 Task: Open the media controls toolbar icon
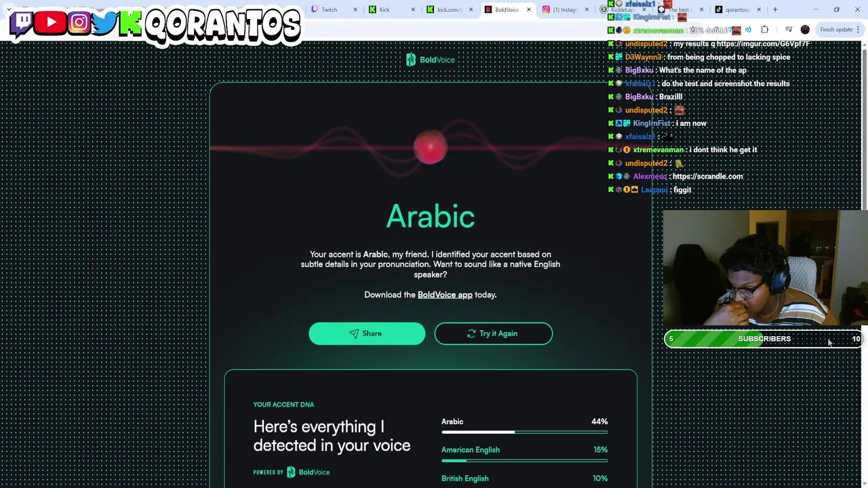click(x=789, y=29)
